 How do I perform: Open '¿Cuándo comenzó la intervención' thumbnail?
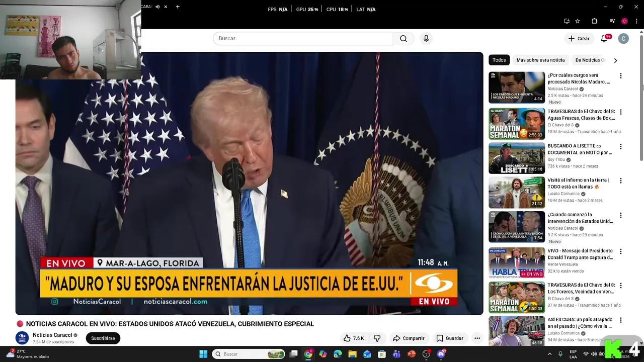517,227
